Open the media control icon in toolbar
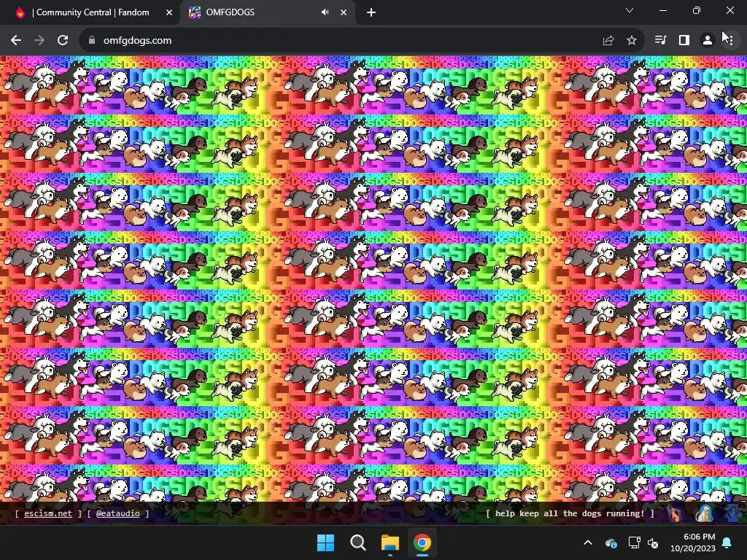Image resolution: width=747 pixels, height=560 pixels. click(x=660, y=40)
